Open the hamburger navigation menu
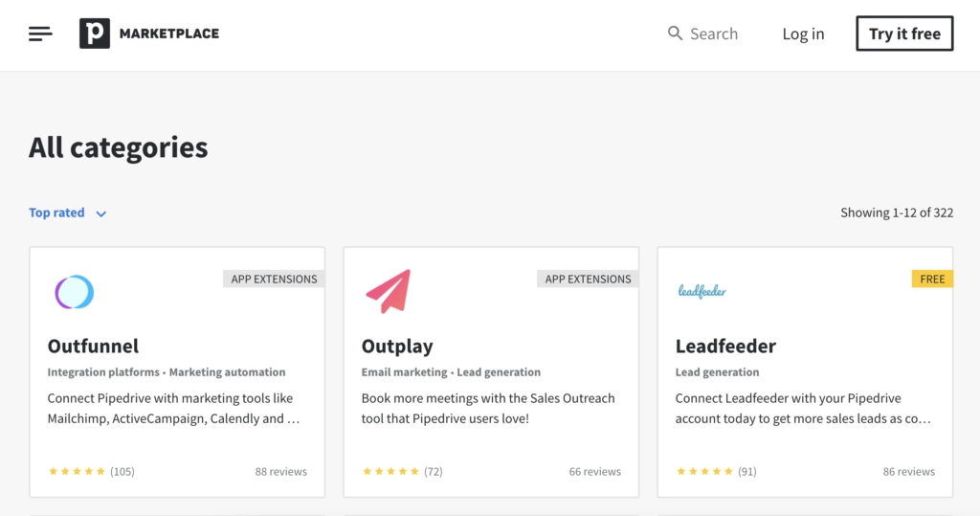 coord(40,34)
